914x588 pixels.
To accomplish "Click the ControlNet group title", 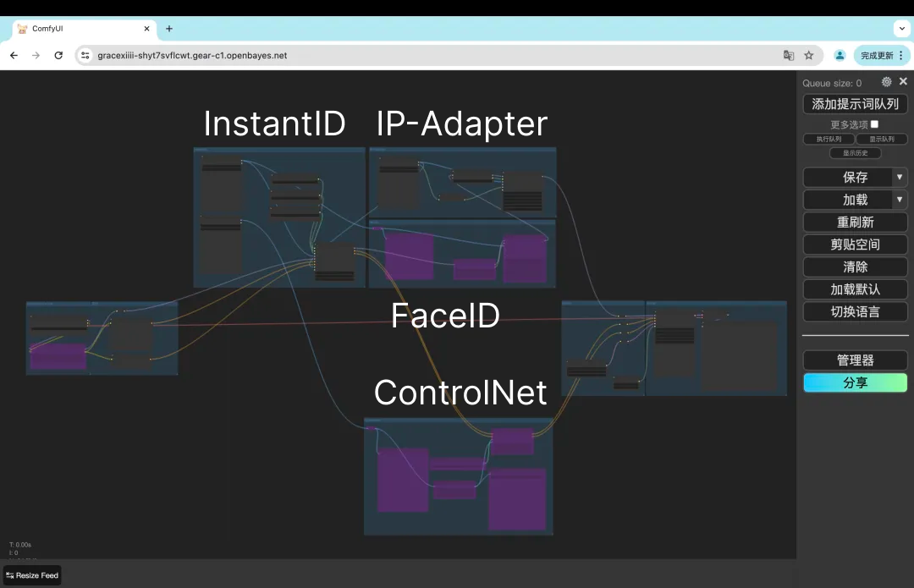I will (460, 393).
